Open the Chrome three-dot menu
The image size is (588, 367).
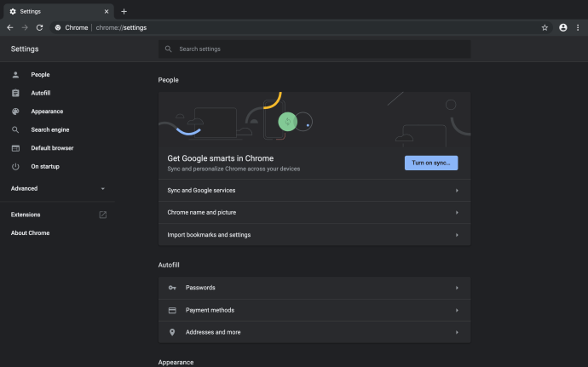pos(578,28)
